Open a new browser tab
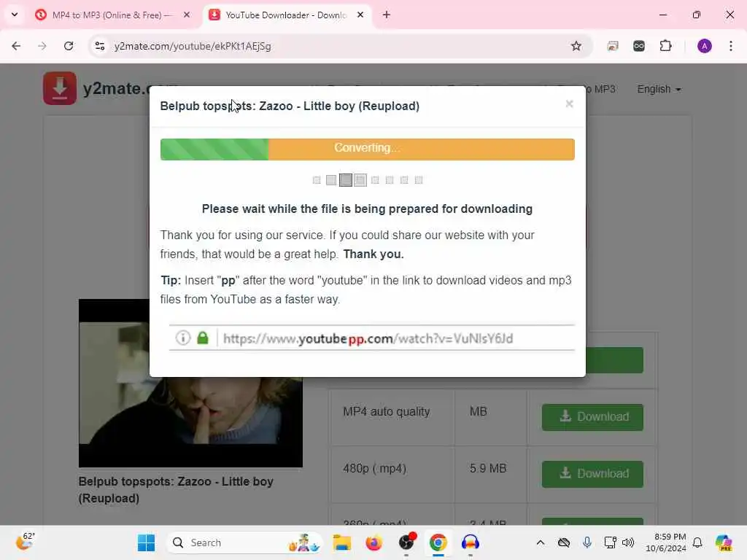Screen dimensions: 747x560 (x=387, y=15)
